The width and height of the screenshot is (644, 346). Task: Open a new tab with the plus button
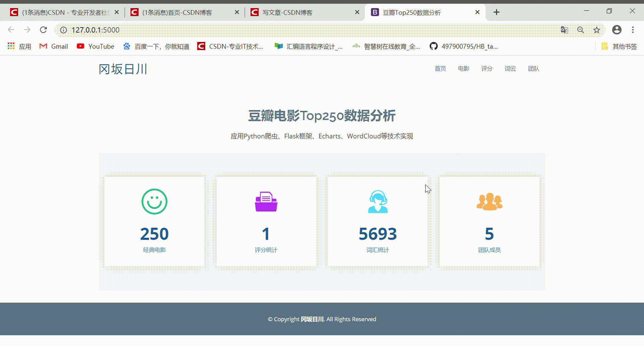coord(497,12)
